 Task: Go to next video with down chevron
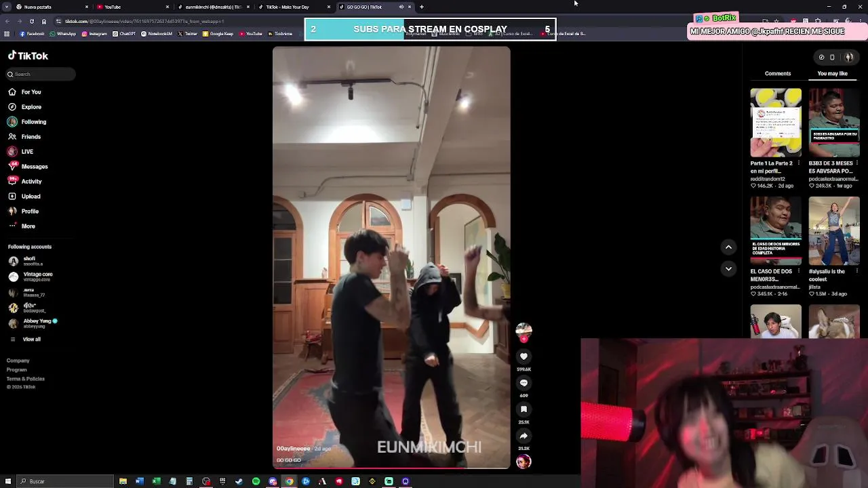pos(728,269)
